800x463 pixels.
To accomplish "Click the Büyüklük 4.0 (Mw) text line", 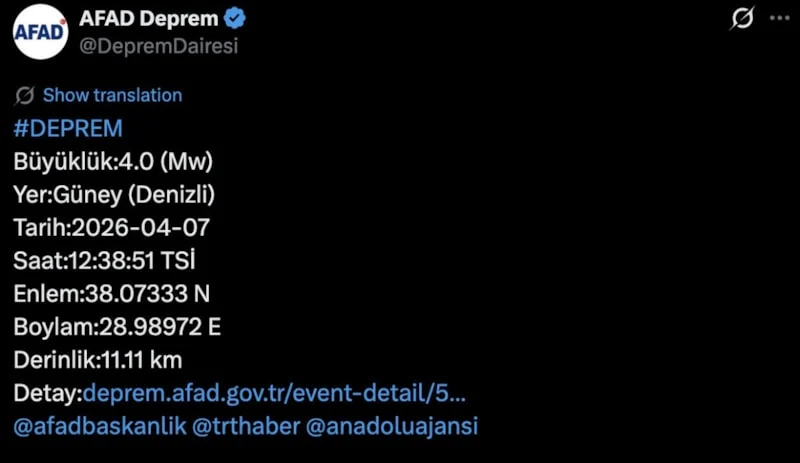I will [x=114, y=161].
